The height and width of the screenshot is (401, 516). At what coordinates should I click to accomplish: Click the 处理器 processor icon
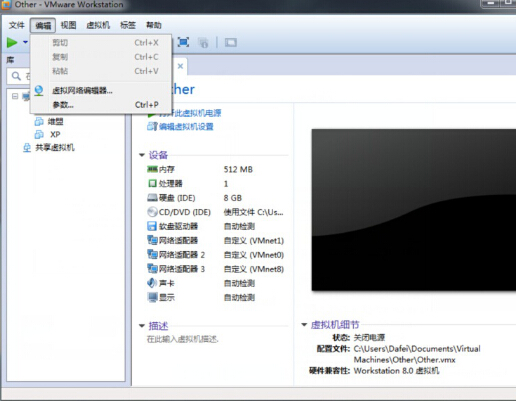click(x=152, y=183)
